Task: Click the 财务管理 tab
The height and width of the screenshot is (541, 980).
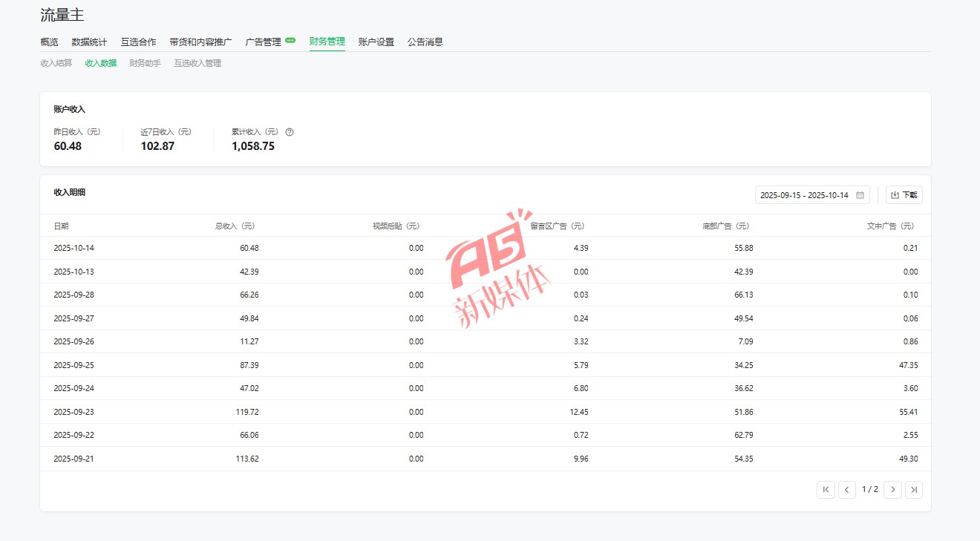Action: coord(327,42)
